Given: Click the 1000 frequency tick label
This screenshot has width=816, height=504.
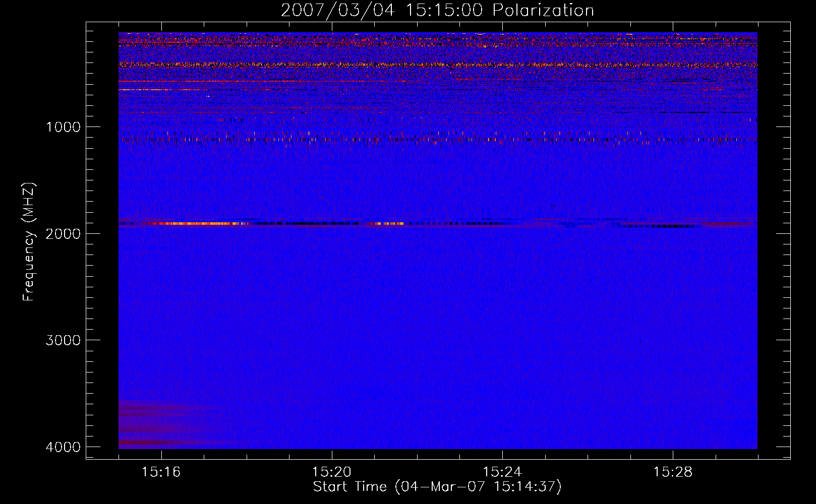Looking at the screenshot, I should click(63, 127).
